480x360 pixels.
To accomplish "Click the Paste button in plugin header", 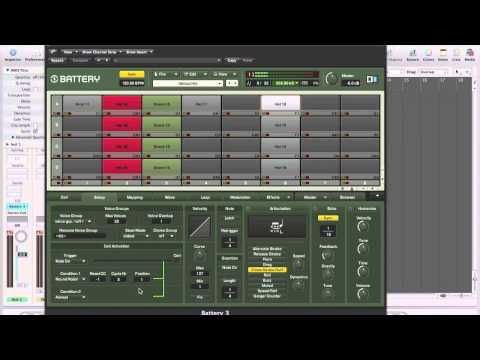I will click(x=247, y=60).
